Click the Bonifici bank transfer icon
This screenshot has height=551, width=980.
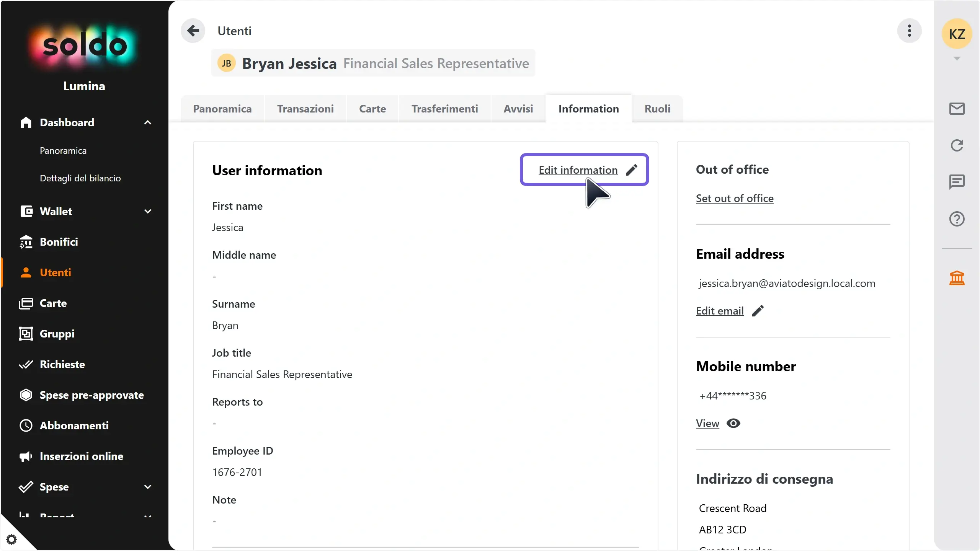tap(26, 242)
